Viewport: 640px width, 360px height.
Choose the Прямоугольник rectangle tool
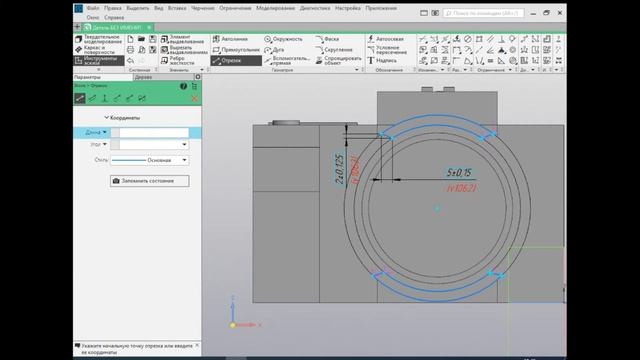236,50
